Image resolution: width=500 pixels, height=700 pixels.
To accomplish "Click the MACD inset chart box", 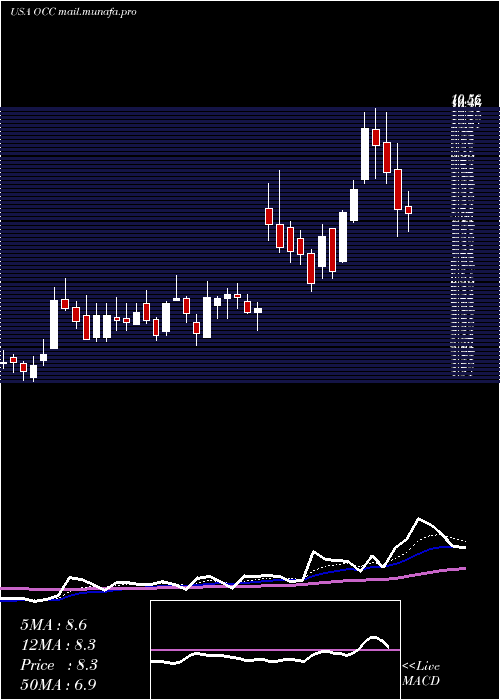I will (275, 650).
